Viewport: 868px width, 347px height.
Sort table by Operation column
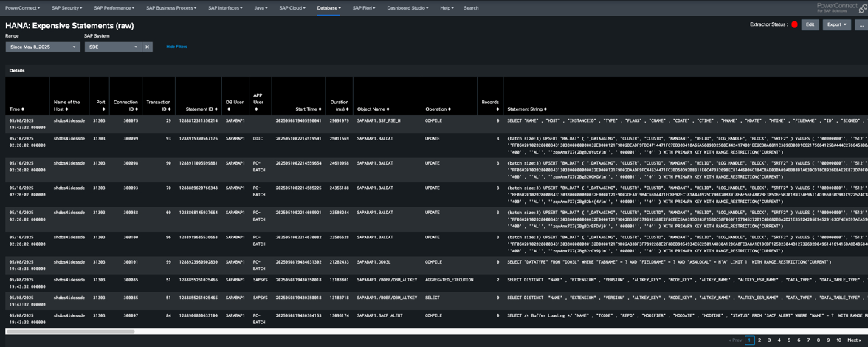coord(438,109)
